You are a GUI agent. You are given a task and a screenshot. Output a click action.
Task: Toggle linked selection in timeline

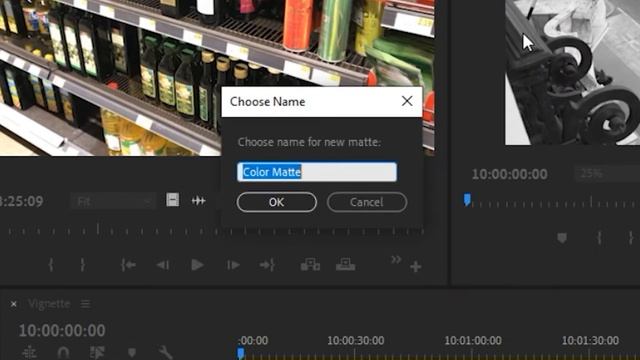[97, 352]
